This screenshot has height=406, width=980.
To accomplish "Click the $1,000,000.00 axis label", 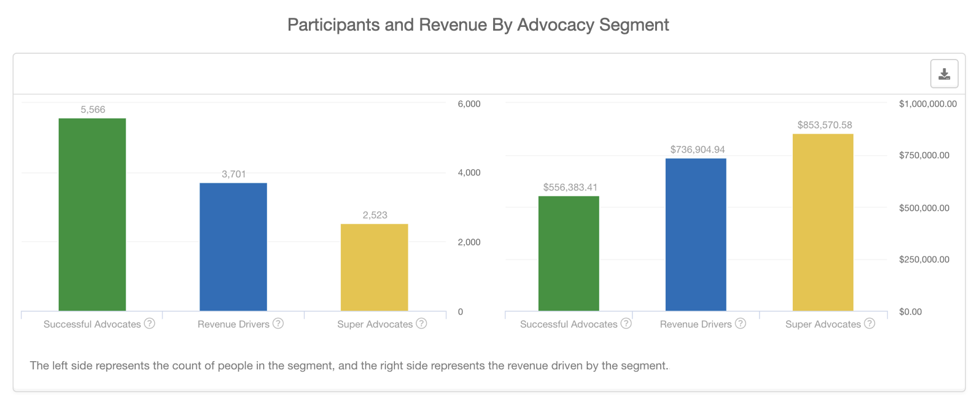I will click(x=927, y=104).
